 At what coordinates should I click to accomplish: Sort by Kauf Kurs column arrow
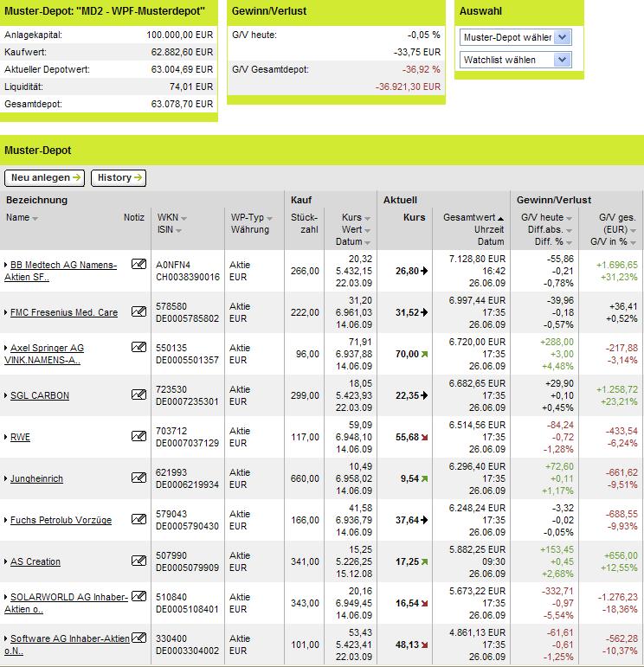click(367, 218)
